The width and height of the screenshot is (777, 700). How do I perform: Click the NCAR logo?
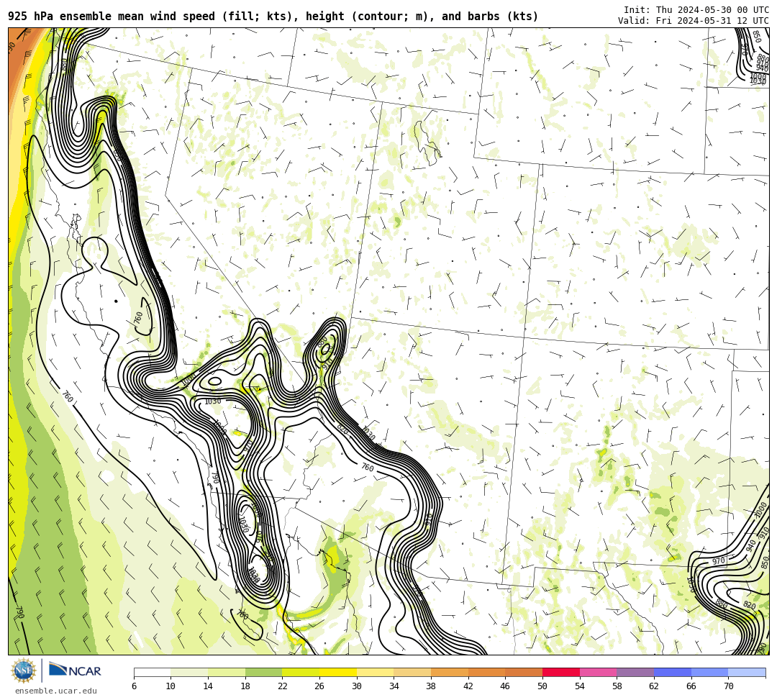point(75,671)
